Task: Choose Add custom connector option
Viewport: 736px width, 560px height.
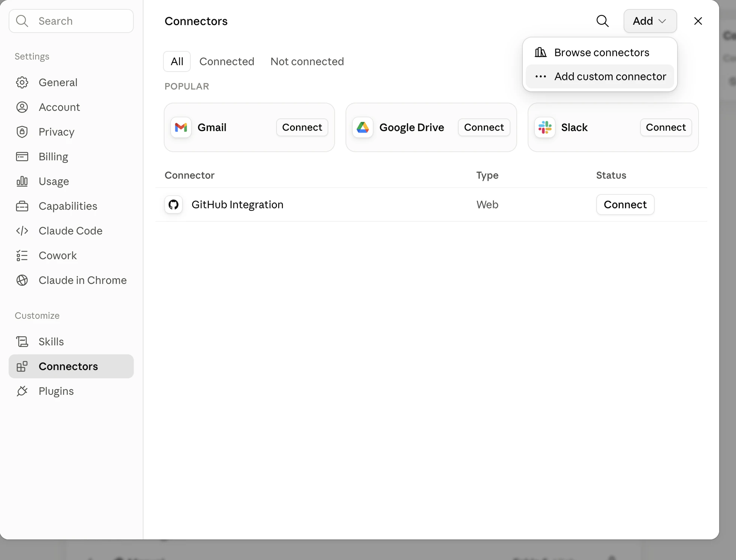Action: click(x=600, y=76)
